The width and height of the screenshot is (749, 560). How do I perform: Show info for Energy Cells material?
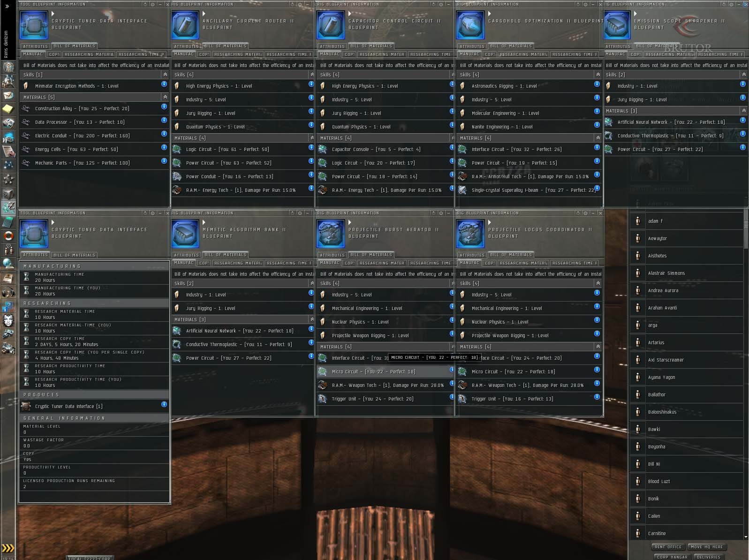click(x=164, y=147)
